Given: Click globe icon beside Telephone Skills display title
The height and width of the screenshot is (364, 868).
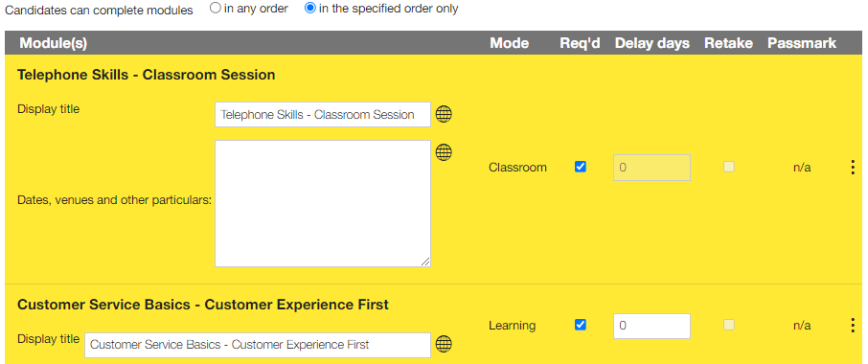Looking at the screenshot, I should (444, 115).
